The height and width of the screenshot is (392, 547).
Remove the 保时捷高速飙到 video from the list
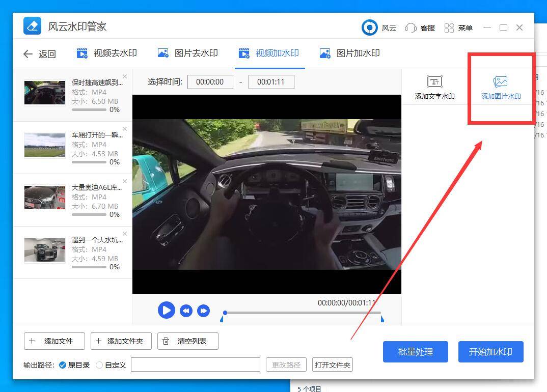coord(125,76)
